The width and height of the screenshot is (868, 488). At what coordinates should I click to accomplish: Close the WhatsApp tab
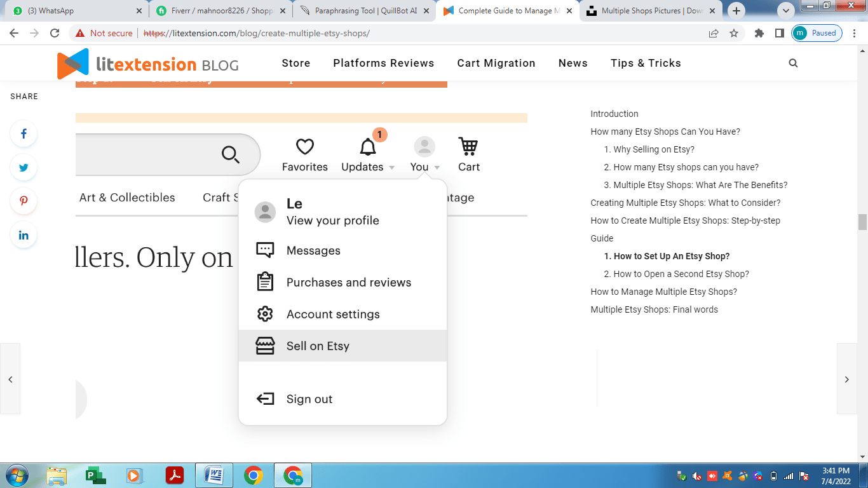(x=139, y=11)
